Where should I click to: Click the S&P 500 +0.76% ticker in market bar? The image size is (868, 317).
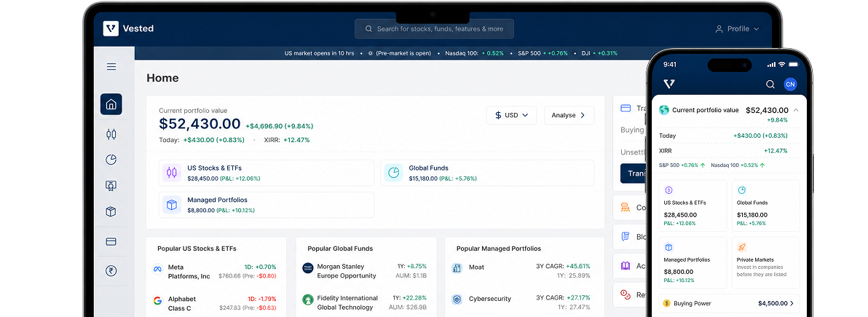542,53
